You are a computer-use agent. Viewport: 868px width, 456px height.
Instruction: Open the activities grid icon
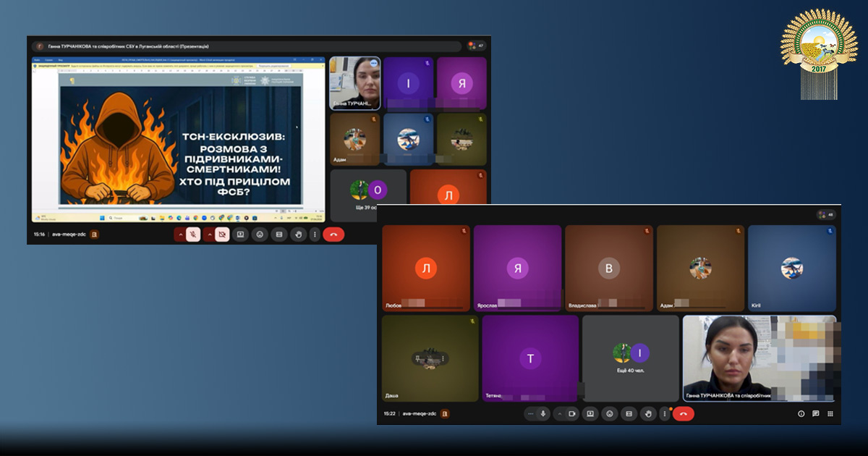coord(830,414)
